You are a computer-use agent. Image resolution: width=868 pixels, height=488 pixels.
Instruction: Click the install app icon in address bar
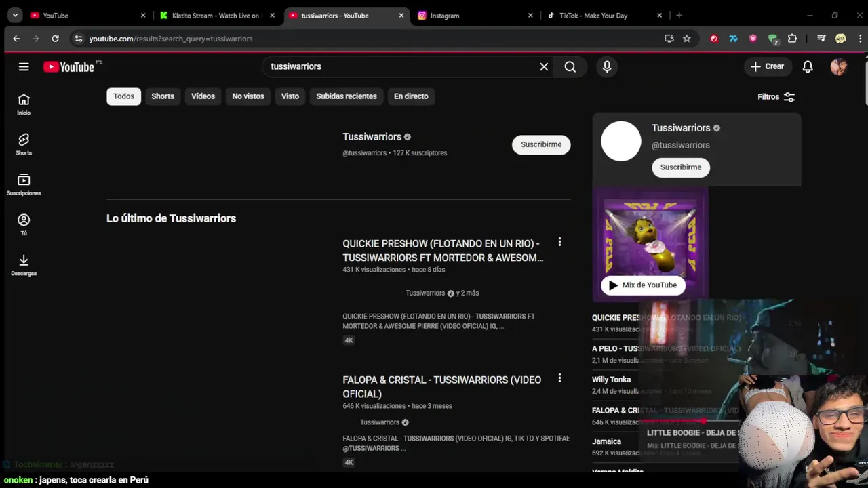669,39
